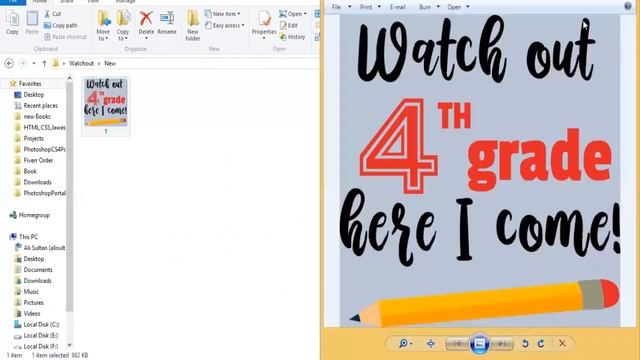Click Watchout in the address breadcrumb

tap(81, 63)
